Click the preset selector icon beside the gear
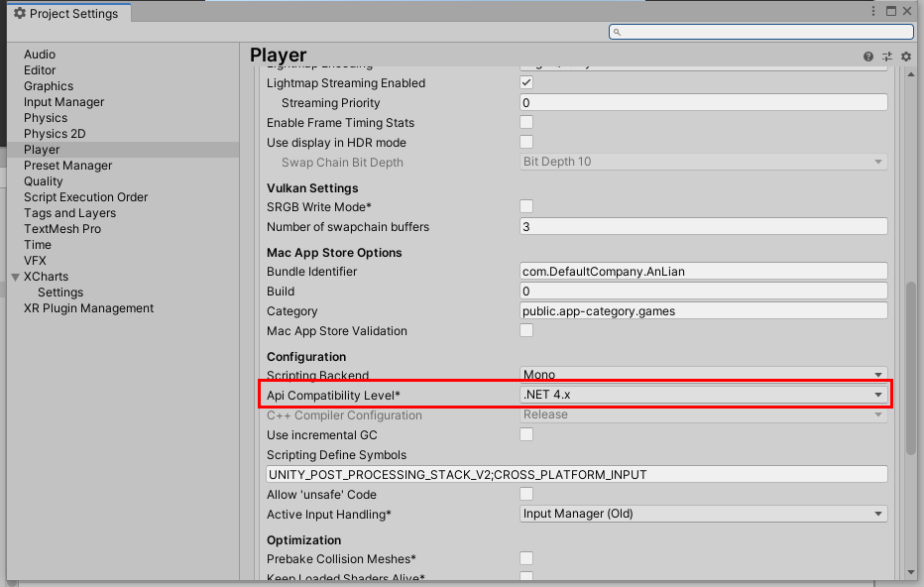 click(x=887, y=56)
